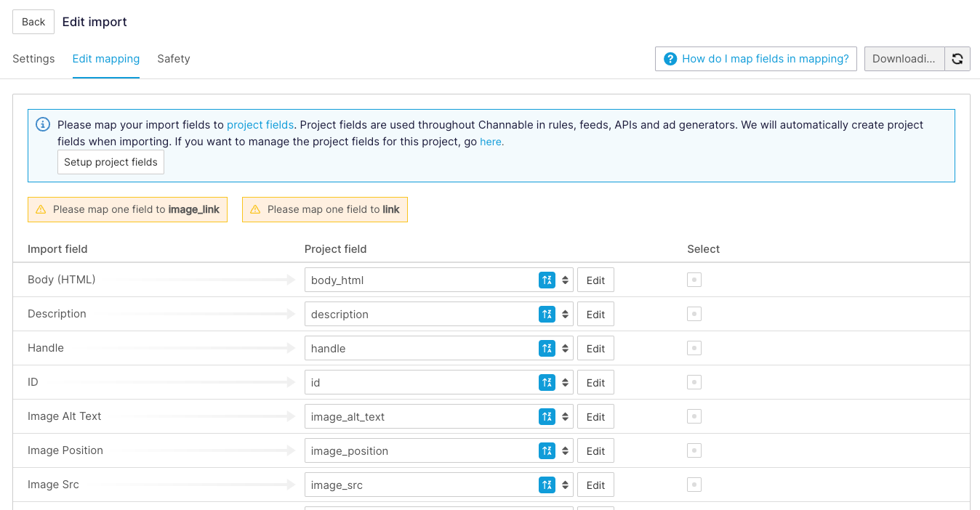Follow the 'here.' link in the notice

click(492, 142)
